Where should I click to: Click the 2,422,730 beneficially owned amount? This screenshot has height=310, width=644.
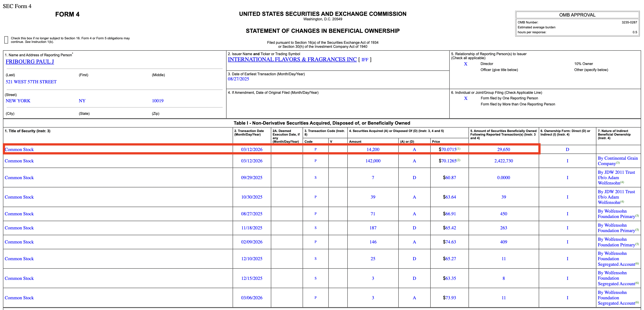pyautogui.click(x=503, y=161)
